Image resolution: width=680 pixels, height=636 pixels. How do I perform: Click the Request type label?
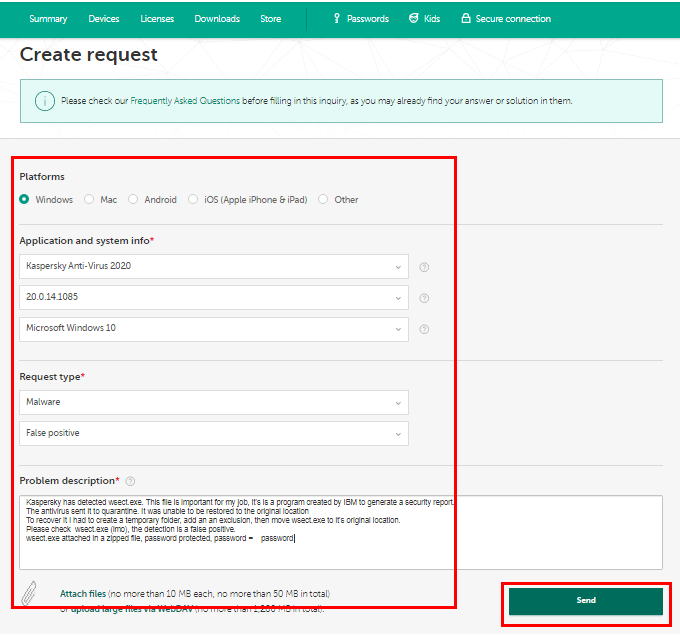coord(52,377)
